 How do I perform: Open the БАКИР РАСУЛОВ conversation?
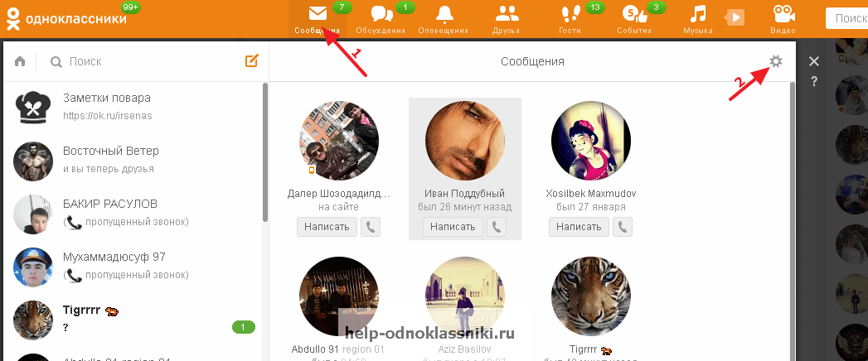[x=133, y=213]
